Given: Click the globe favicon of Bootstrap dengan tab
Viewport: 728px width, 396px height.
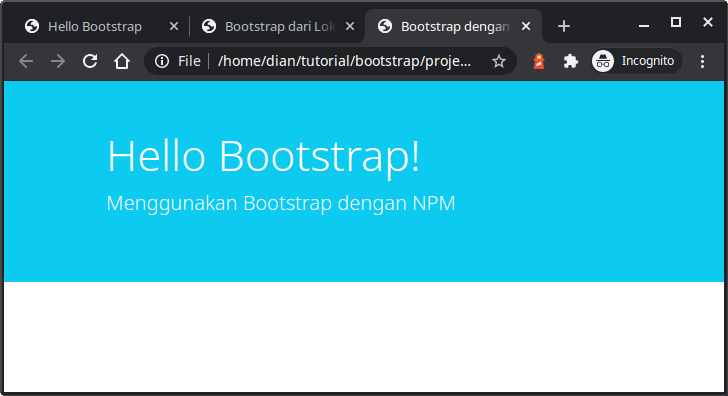Looking at the screenshot, I should (x=384, y=26).
